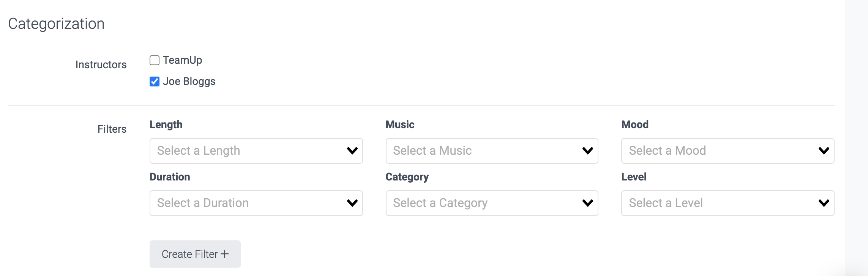868x276 pixels.
Task: Click the plus icon on Create Filter
Action: tap(225, 254)
